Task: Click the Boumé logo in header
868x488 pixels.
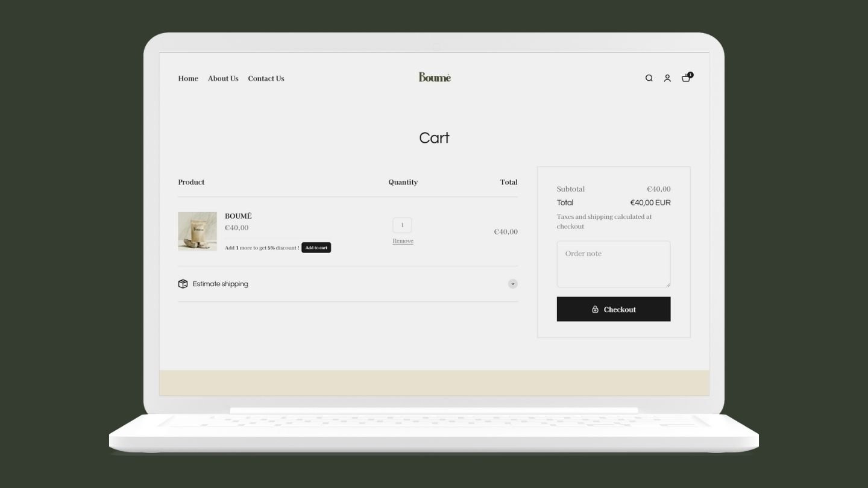Action: pyautogui.click(x=435, y=77)
